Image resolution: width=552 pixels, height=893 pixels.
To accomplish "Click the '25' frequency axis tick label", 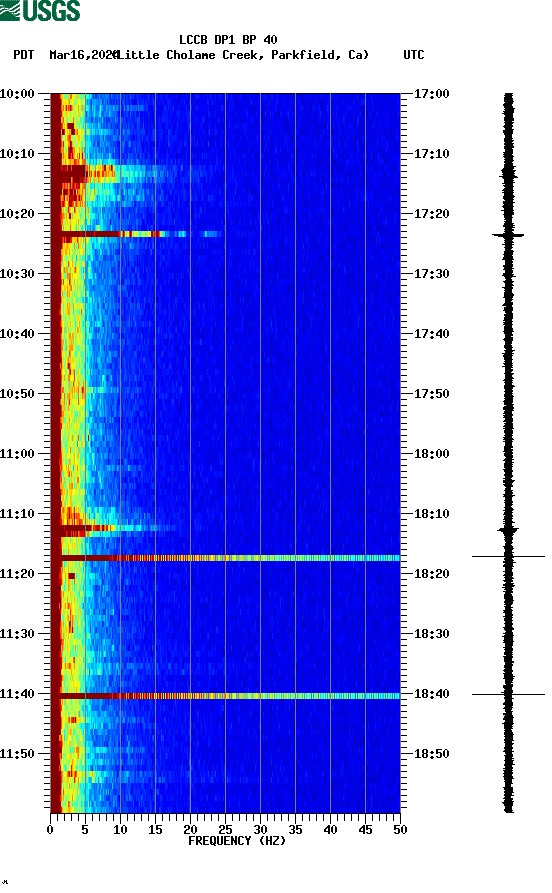I will 225,830.
